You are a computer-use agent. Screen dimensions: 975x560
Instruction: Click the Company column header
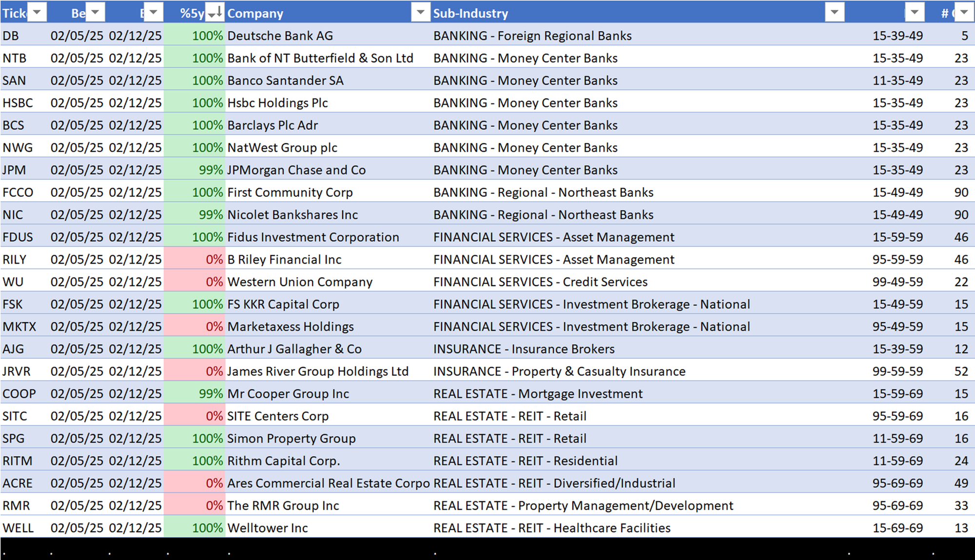[255, 13]
